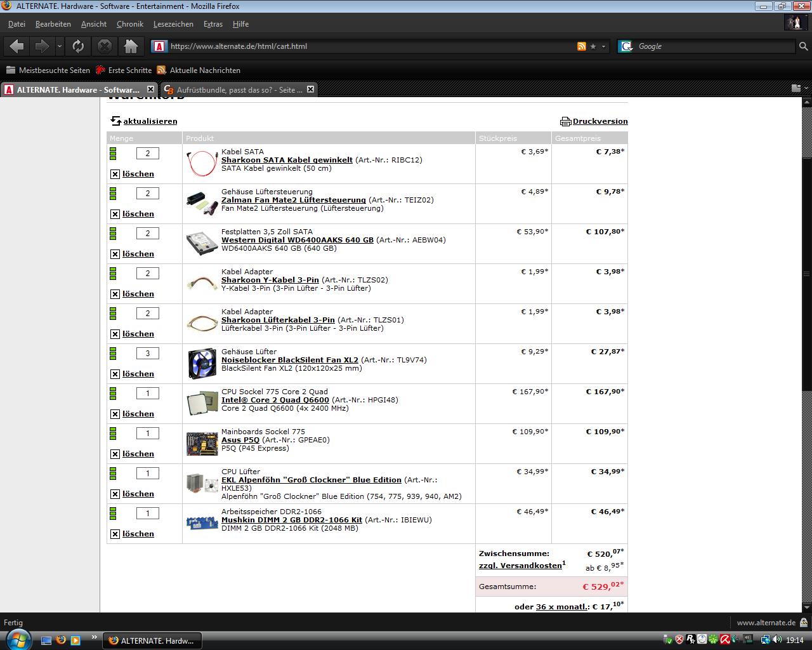The width and height of the screenshot is (812, 650).
Task: Open Aktuelle Nachrichten feed bookmark
Action: click(x=199, y=70)
